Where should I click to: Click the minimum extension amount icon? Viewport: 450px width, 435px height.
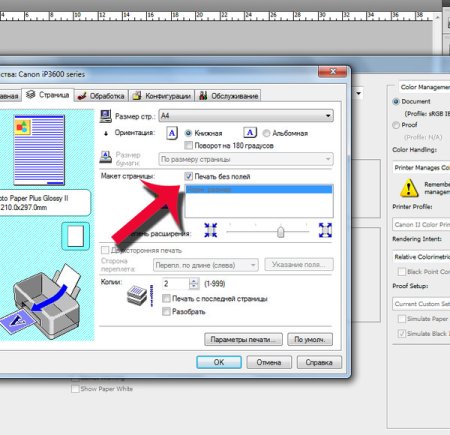coord(210,230)
